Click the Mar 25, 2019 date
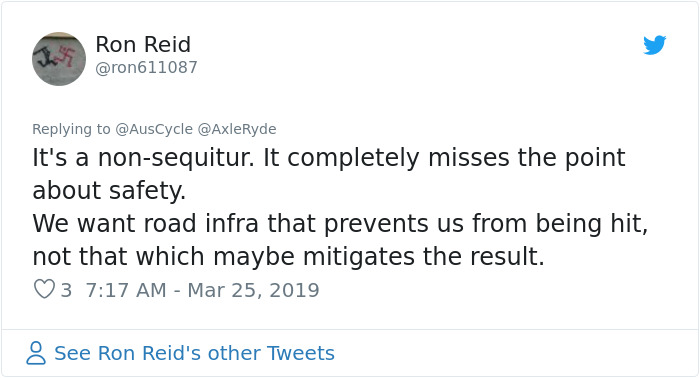This screenshot has height=378, width=700. click(x=253, y=290)
